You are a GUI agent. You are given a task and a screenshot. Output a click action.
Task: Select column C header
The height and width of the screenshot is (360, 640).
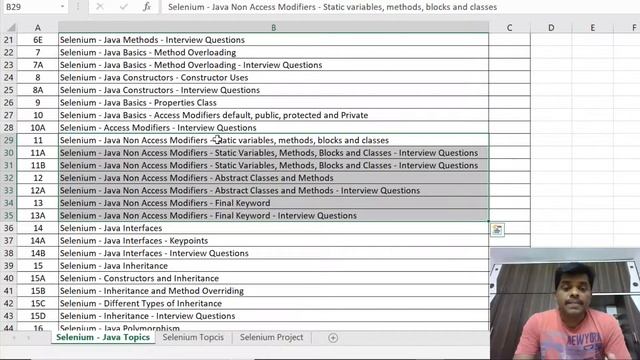pos(509,28)
